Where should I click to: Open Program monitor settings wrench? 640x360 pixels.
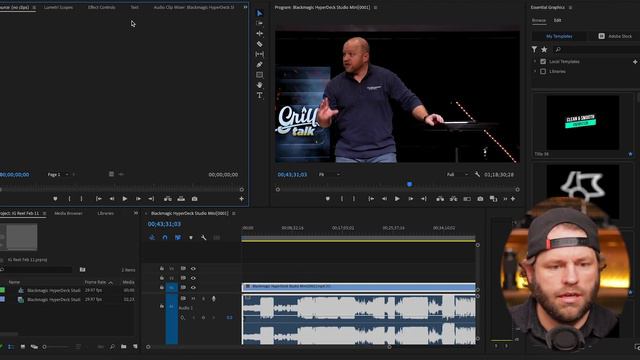click(x=477, y=174)
